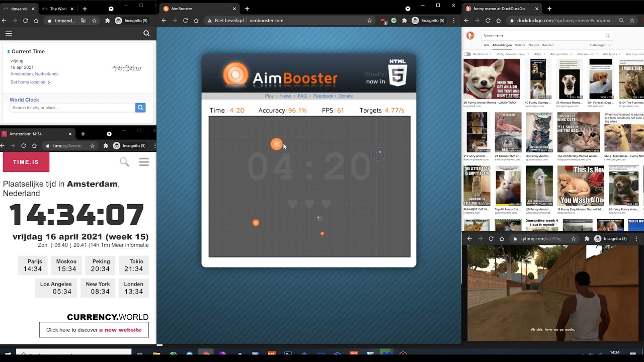Click the medium orange target at lower left

(x=256, y=223)
